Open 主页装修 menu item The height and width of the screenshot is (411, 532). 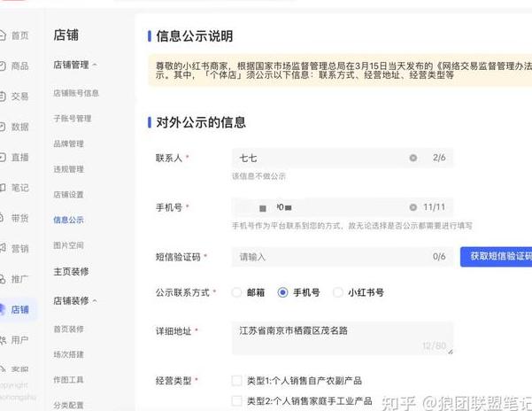[x=71, y=272]
